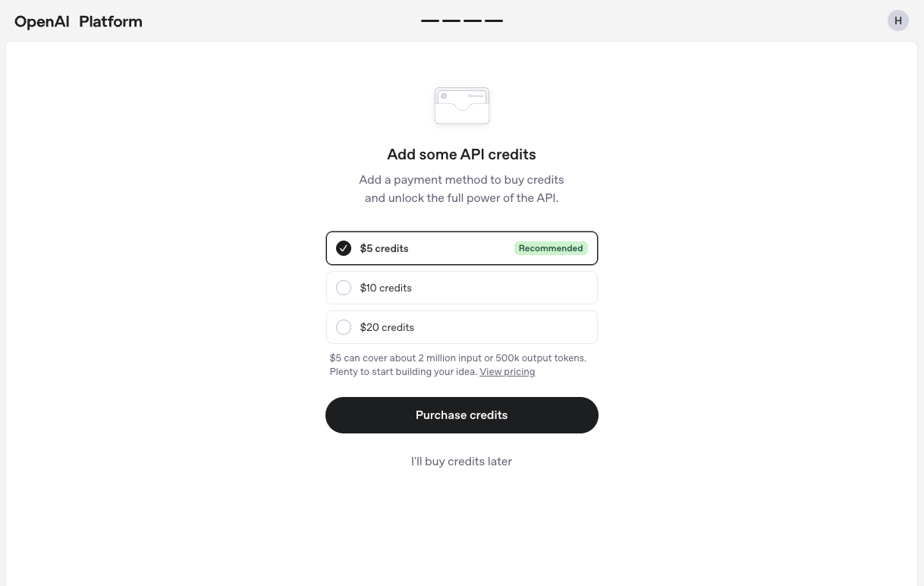The height and width of the screenshot is (586, 924).
Task: Select the $10 credits radio circle
Action: coord(344,288)
